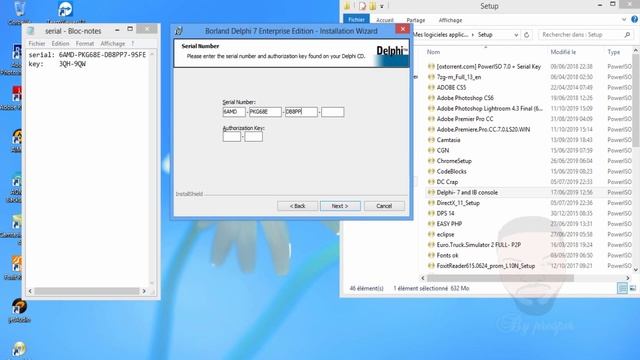The width and height of the screenshot is (640, 360).
Task: Click the DirectX_11_Setup file icon
Action: [431, 203]
